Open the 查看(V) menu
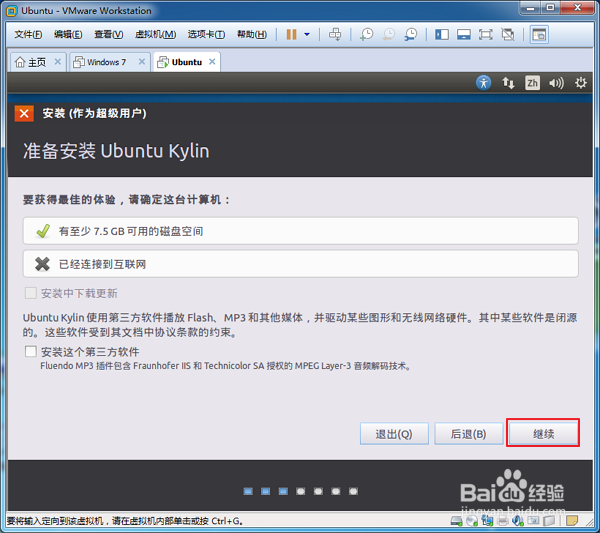600x533 pixels. click(x=109, y=34)
